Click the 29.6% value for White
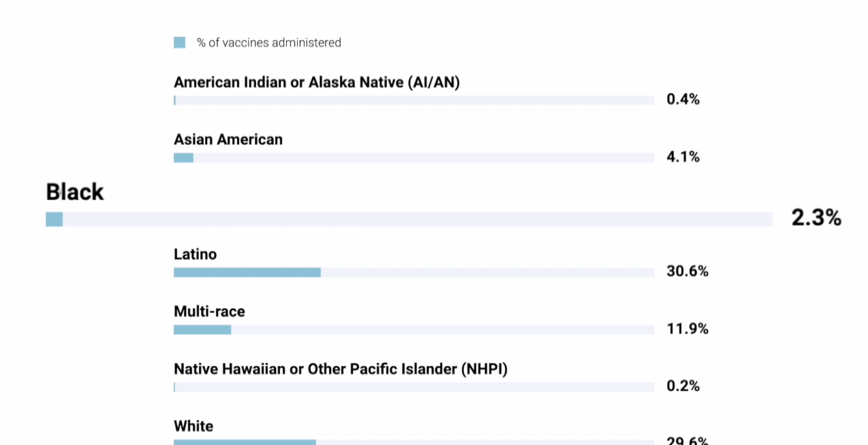The image size is (868, 445). coord(687,441)
